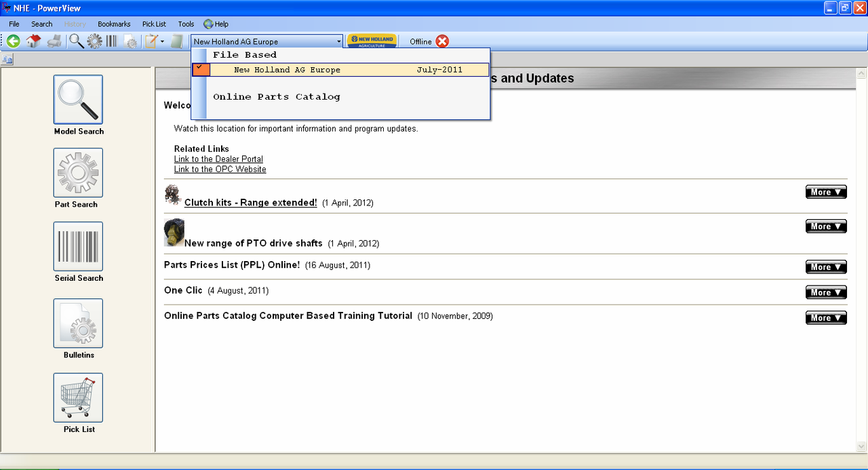The image size is (868, 470).
Task: Click the New Holland Agriculture logo
Action: pyautogui.click(x=372, y=41)
